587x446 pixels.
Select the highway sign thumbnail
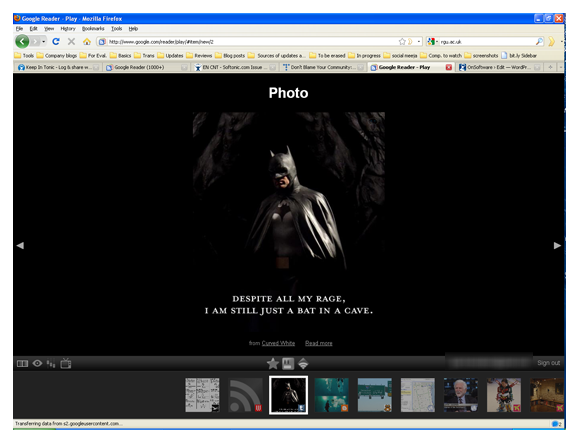[375, 395]
